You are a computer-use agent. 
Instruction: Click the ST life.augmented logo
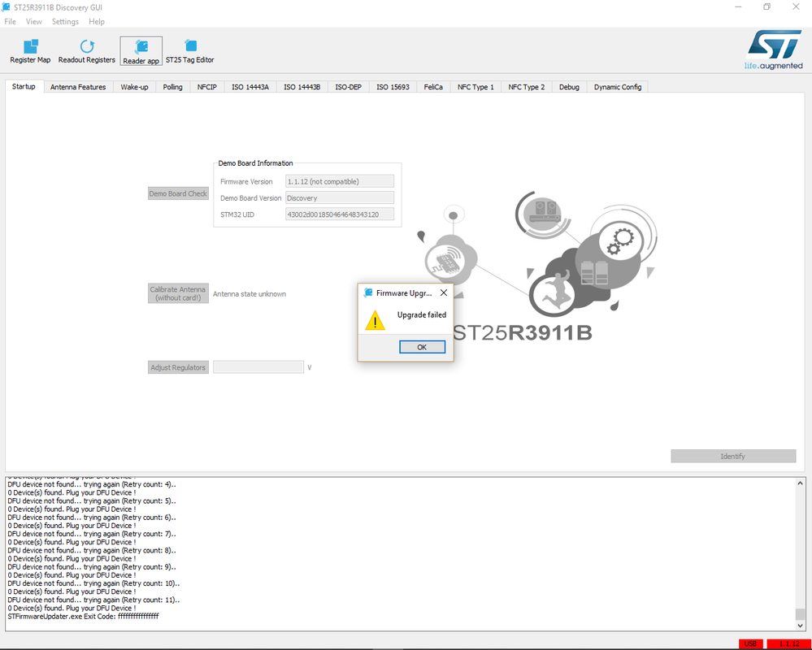coord(774,50)
